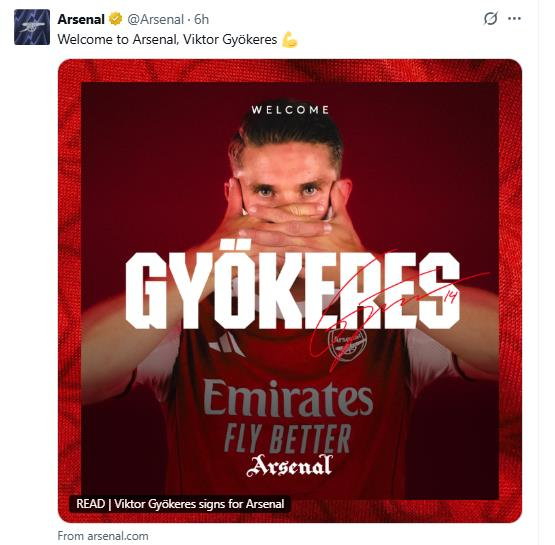Click the Arsenal profile avatar
555x545 pixels.
tap(32, 27)
